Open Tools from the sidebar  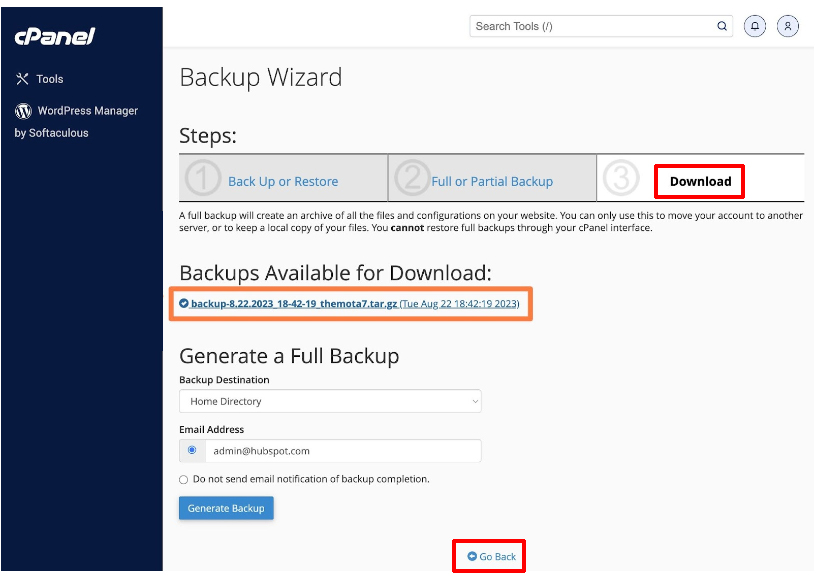pyautogui.click(x=49, y=79)
